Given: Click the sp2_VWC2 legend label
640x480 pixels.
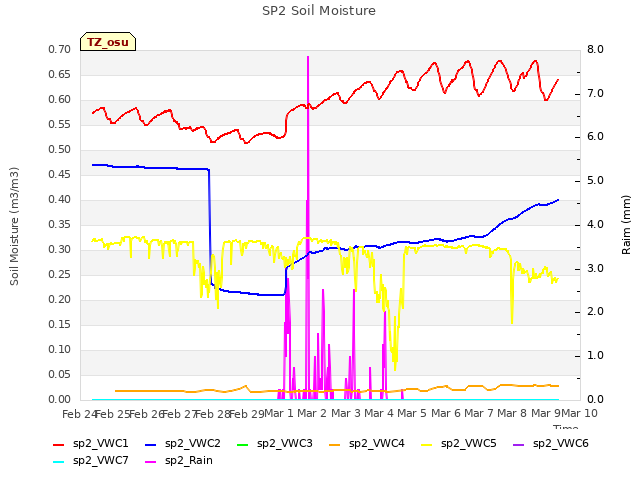Looking at the screenshot, I should (193, 443).
